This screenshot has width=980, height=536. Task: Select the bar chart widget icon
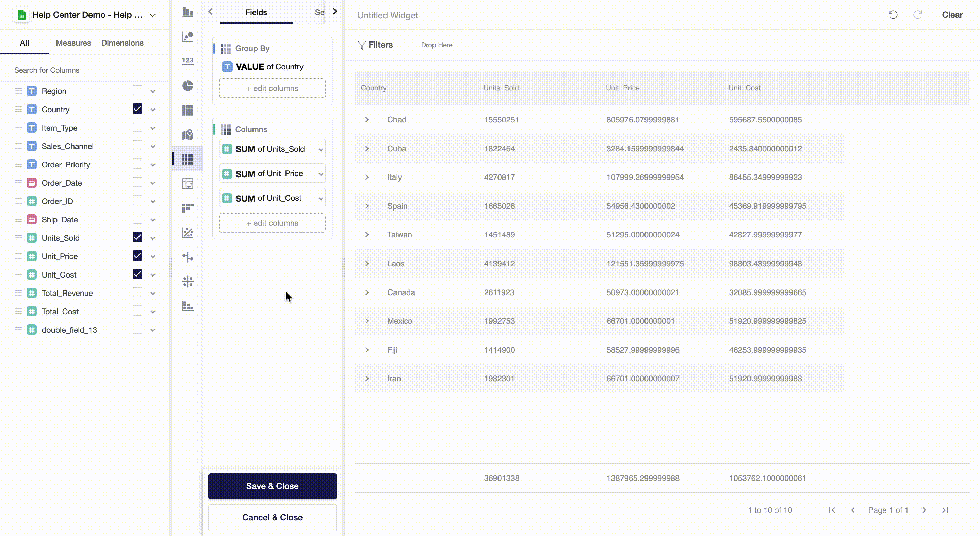(187, 12)
